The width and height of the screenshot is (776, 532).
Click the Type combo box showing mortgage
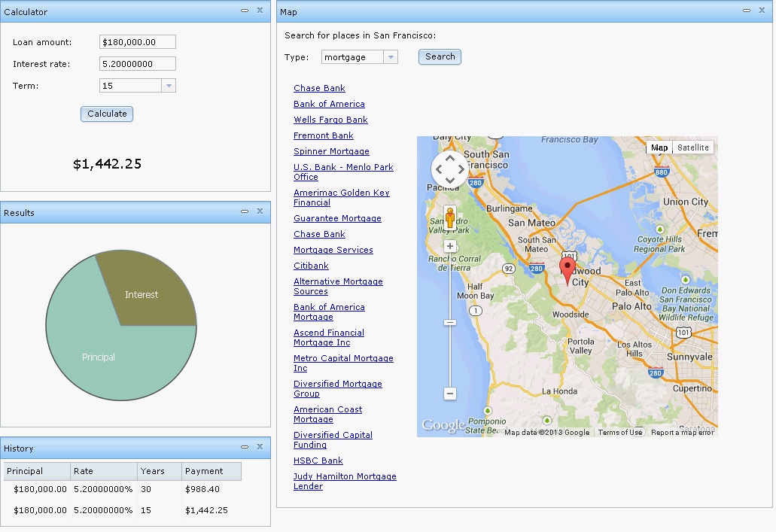pyautogui.click(x=359, y=57)
